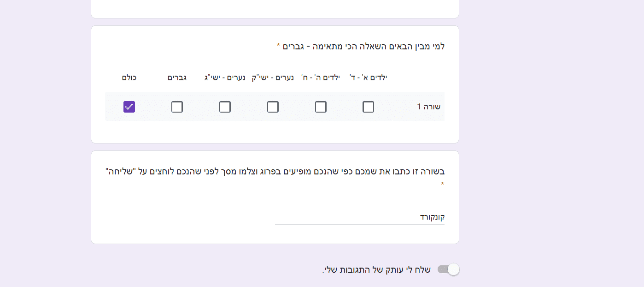Click the "נערים - ישי"ק" column label

273,78
